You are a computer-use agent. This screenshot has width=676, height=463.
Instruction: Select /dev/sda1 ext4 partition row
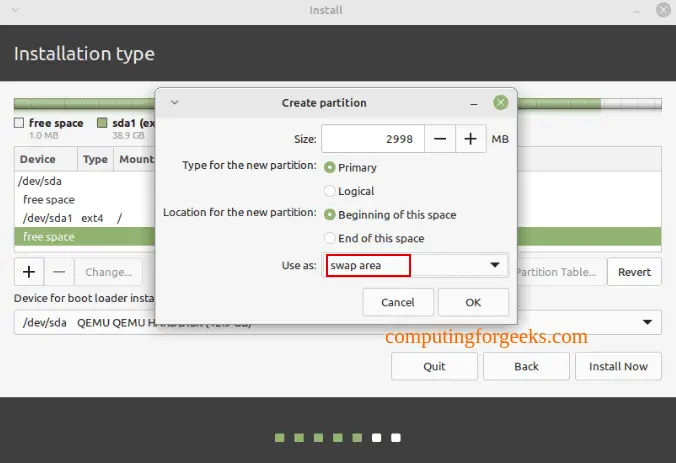coord(84,218)
